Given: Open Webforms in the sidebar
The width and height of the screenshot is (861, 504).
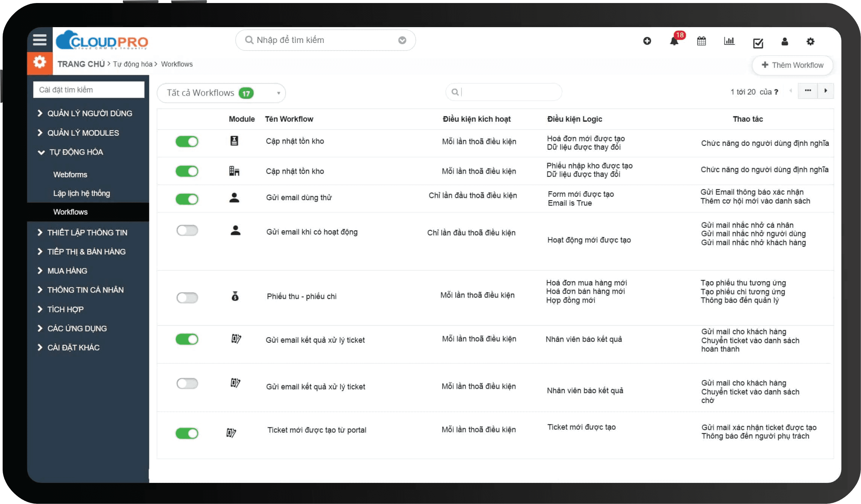Looking at the screenshot, I should [x=70, y=175].
